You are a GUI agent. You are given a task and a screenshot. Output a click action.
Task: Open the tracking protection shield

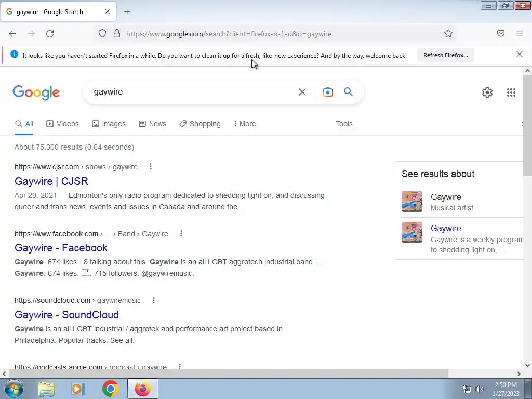(102, 34)
